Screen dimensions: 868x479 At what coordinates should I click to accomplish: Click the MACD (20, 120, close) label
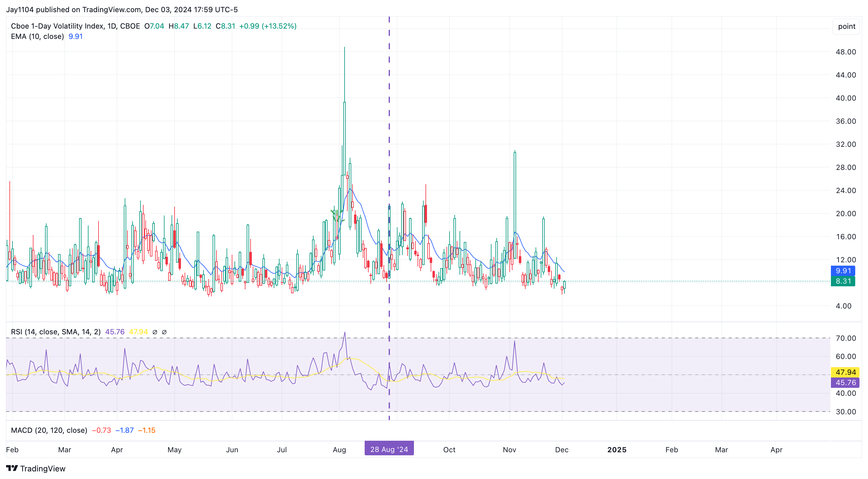[49, 430]
